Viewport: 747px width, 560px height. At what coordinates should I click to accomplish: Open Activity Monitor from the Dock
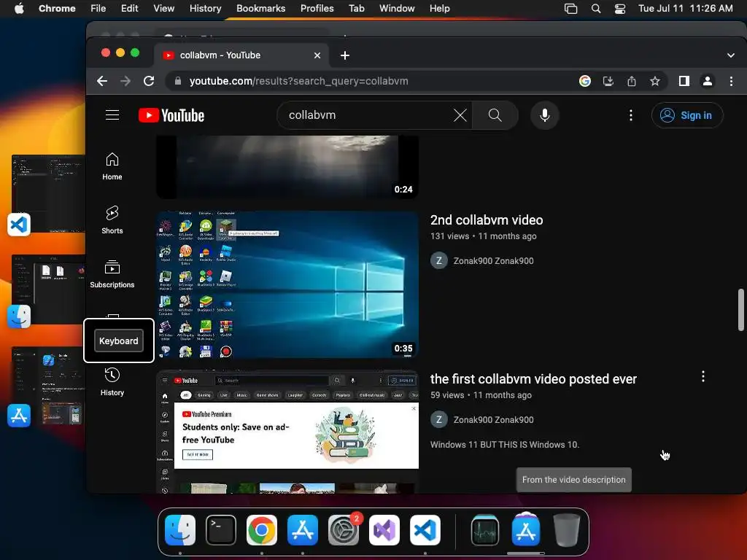point(485,530)
